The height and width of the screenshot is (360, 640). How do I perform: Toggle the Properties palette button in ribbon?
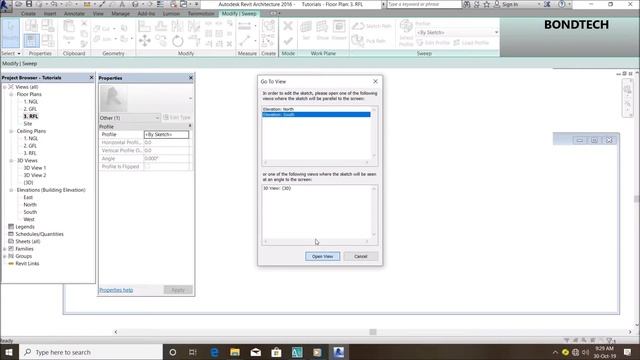point(31,40)
